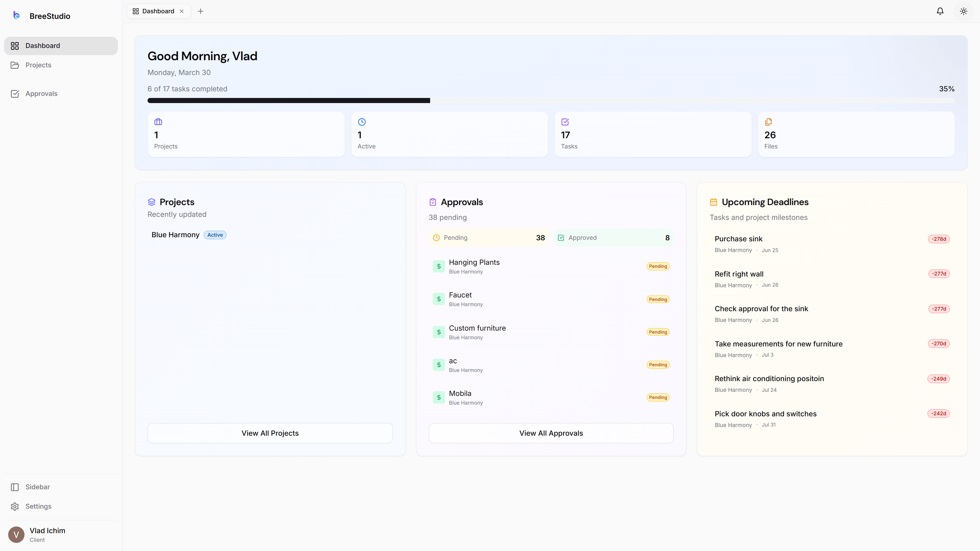Close the Dashboard tab
The height and width of the screenshot is (551, 980).
click(182, 11)
